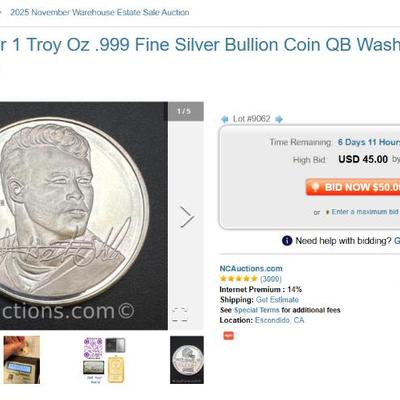Open the 2025 November Warehouse Estate Sale Auction breadcrumb
This screenshot has height=400, width=400.
pos(100,12)
